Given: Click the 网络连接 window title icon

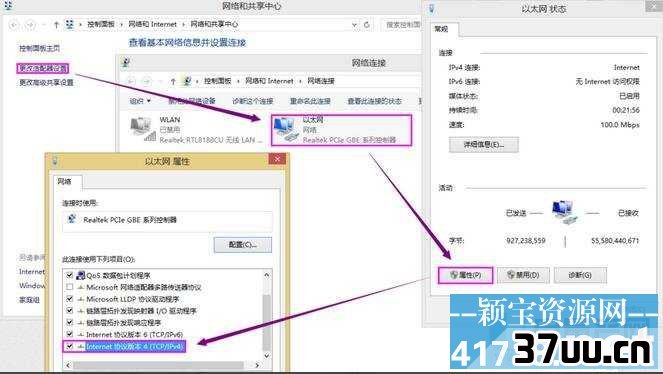Looking at the screenshot, I should (x=125, y=63).
